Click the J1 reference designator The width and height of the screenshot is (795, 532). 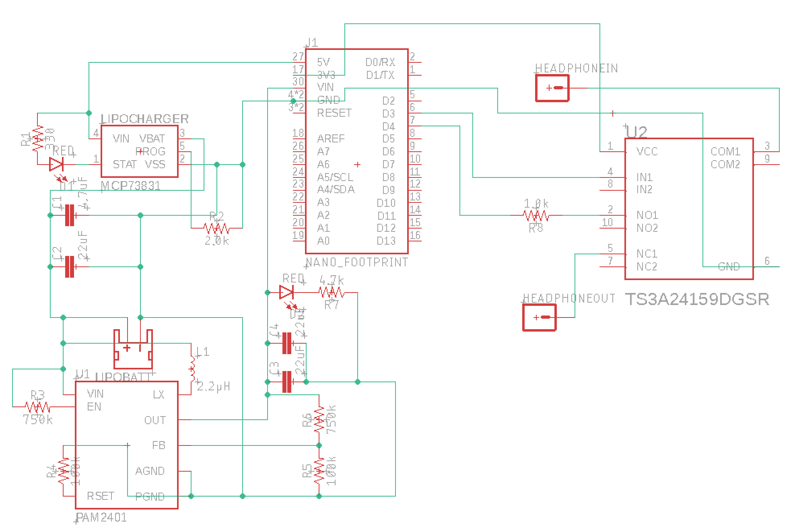pos(312,42)
